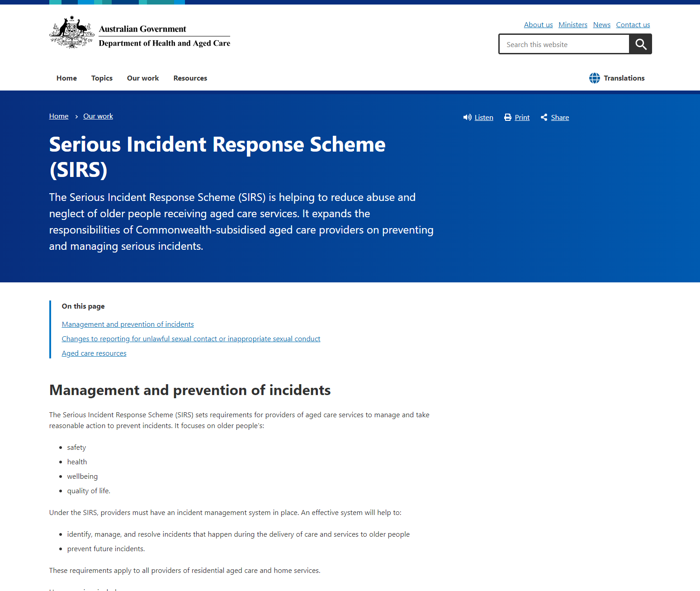Follow the Management and prevention of incidents link

point(128,324)
